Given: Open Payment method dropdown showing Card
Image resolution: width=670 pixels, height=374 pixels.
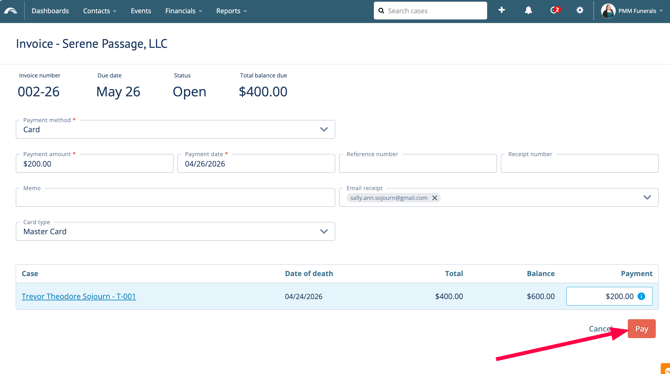Looking at the screenshot, I should coord(176,129).
